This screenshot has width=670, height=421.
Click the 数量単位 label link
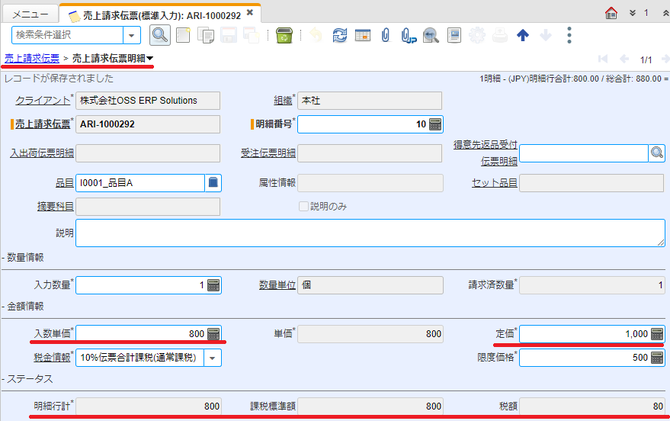pos(277,285)
